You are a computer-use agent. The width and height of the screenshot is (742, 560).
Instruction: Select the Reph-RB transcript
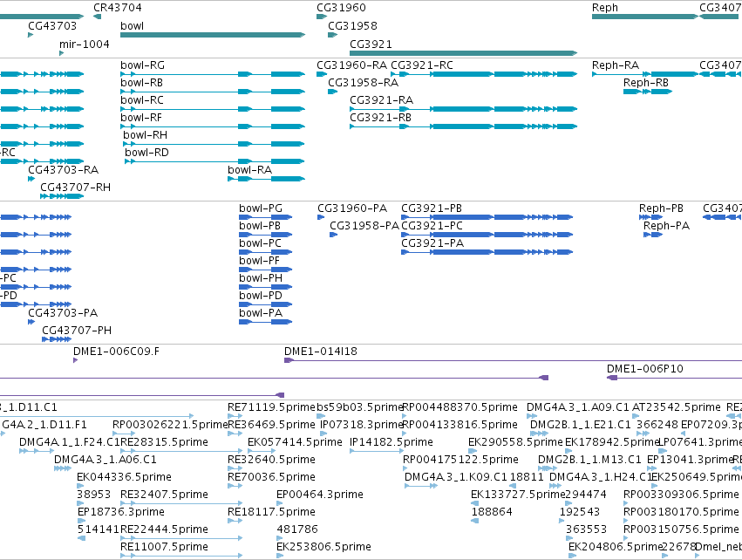click(x=648, y=92)
